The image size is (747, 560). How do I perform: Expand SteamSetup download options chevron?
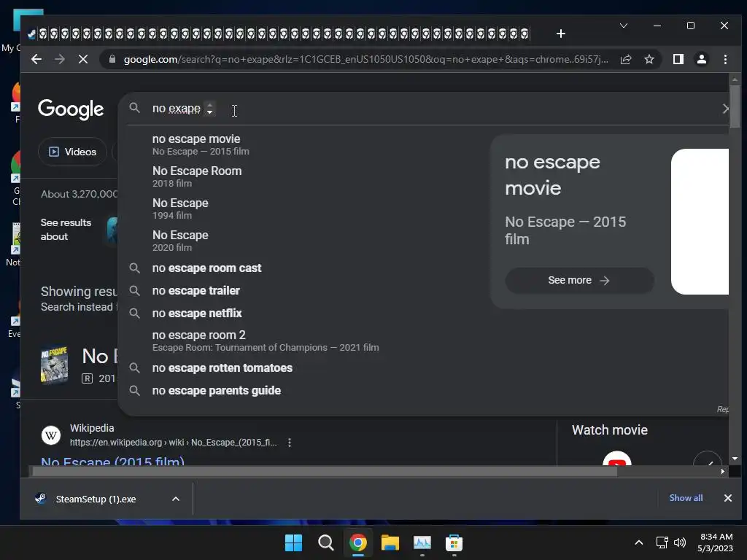coord(176,499)
